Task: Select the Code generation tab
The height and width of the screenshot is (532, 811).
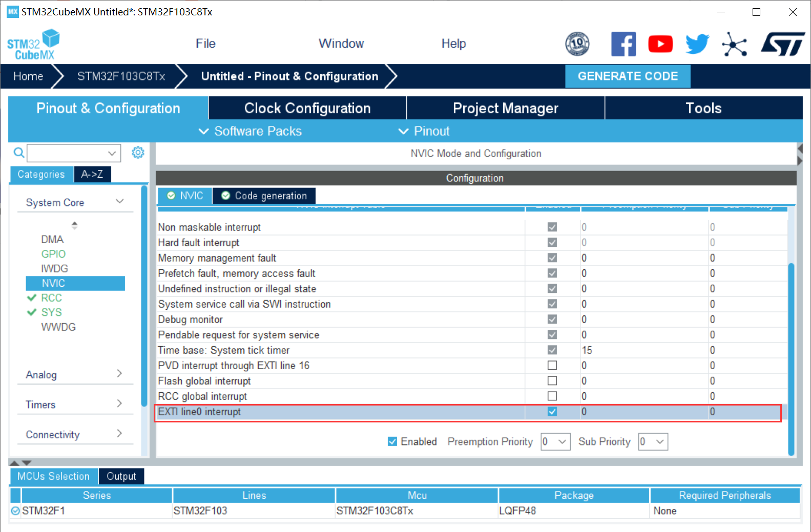Action: click(264, 196)
